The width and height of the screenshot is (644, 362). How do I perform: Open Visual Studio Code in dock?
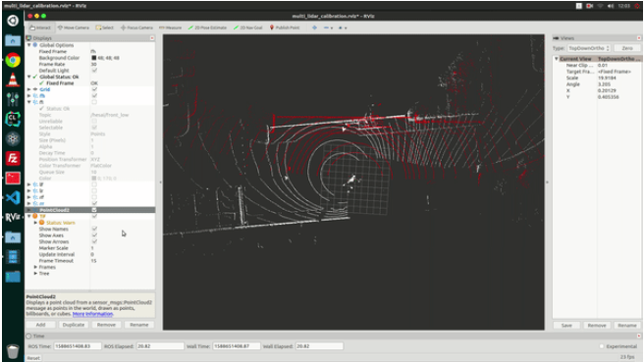[x=13, y=197]
